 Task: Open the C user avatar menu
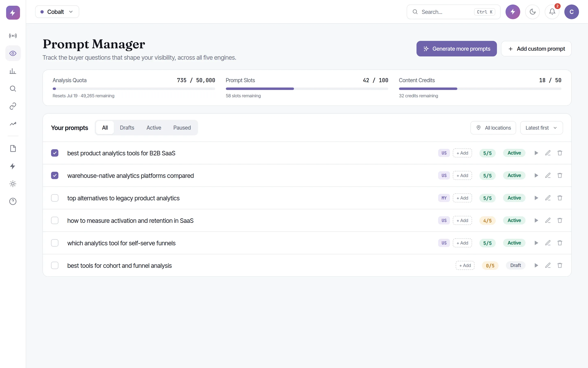pyautogui.click(x=571, y=12)
